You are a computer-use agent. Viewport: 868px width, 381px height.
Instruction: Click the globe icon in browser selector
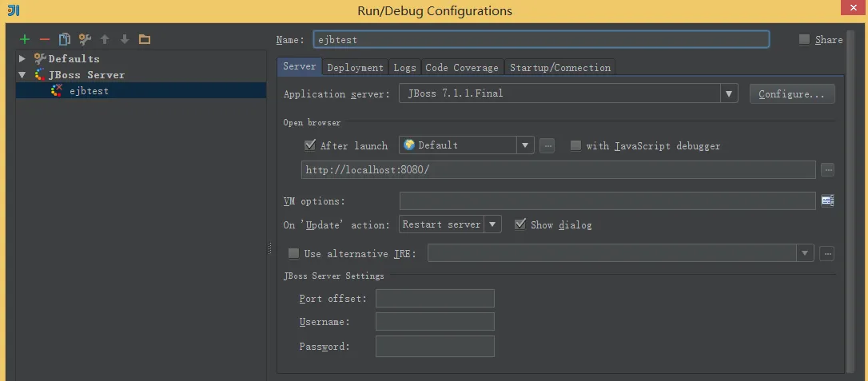(409, 145)
